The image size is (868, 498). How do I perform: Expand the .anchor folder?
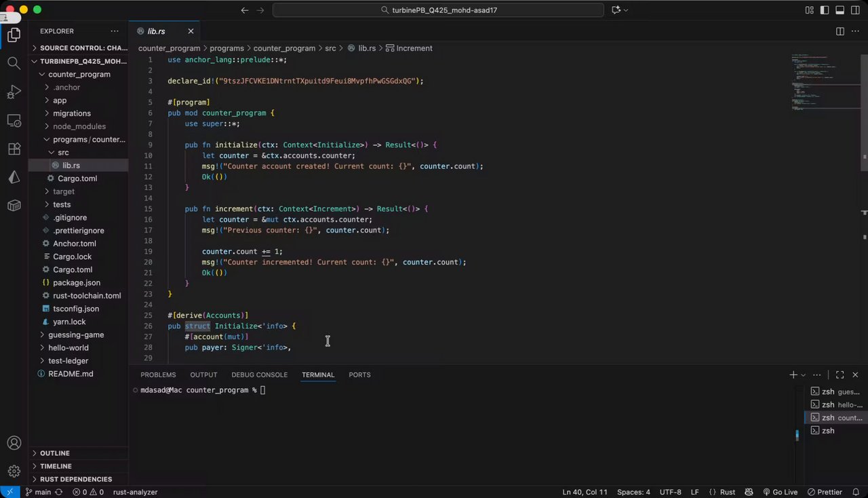[x=66, y=88]
